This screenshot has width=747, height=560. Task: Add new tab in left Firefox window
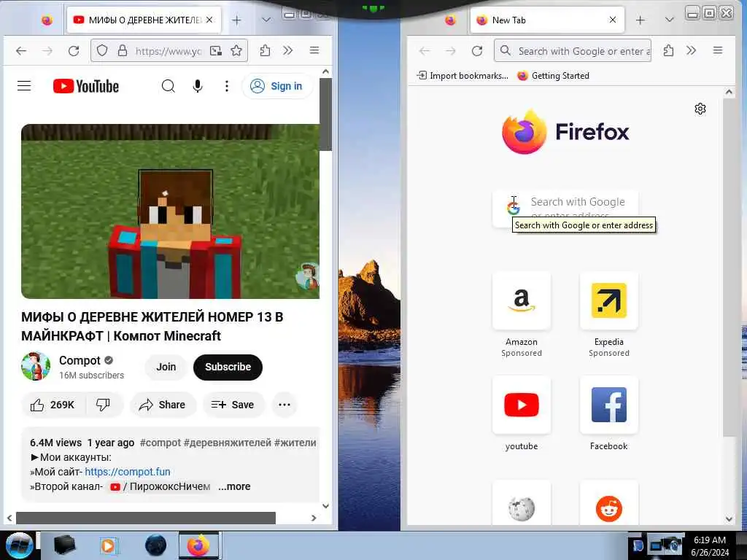(237, 20)
